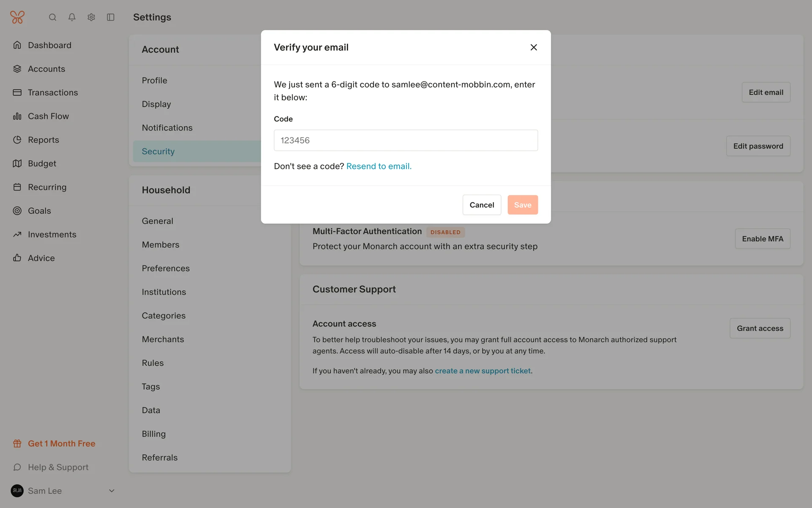Image resolution: width=812 pixels, height=508 pixels.
Task: Click into the Code input field
Action: [x=406, y=141]
